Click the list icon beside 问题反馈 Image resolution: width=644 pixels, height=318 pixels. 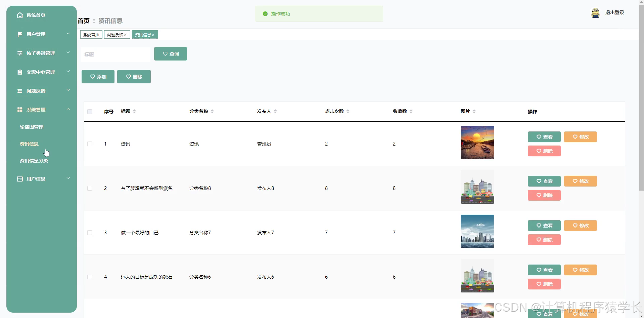[20, 91]
